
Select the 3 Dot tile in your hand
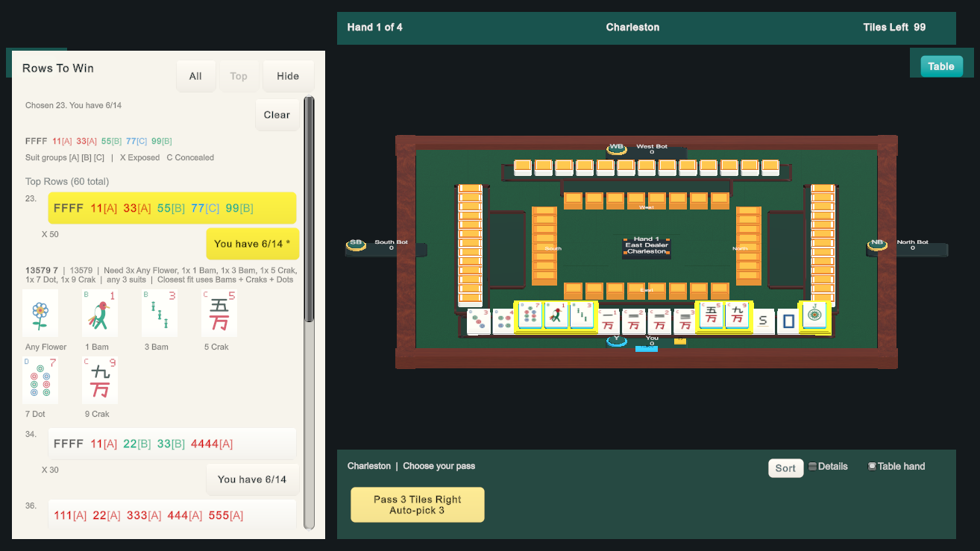click(x=479, y=321)
